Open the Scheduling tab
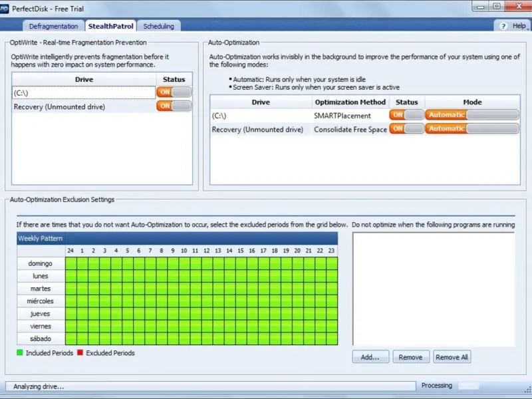This screenshot has height=399, width=532. click(x=158, y=26)
